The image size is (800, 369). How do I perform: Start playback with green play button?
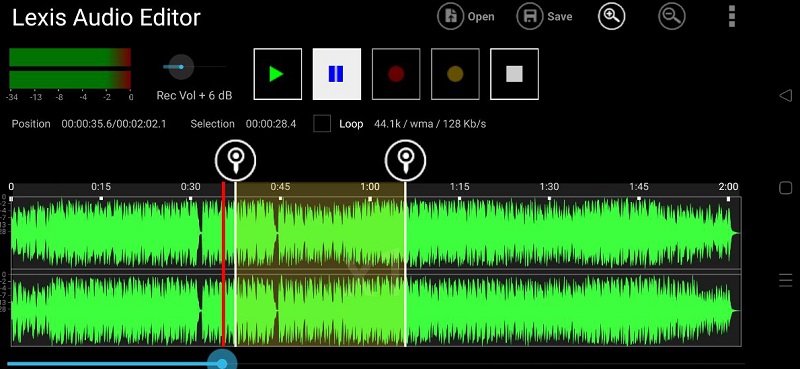click(278, 74)
